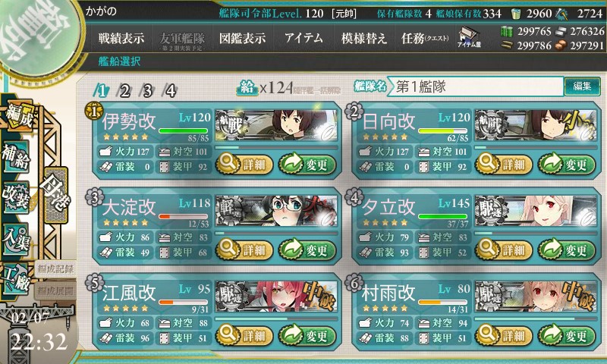Open the 工廠 (factory) sidebar icon

[15, 278]
